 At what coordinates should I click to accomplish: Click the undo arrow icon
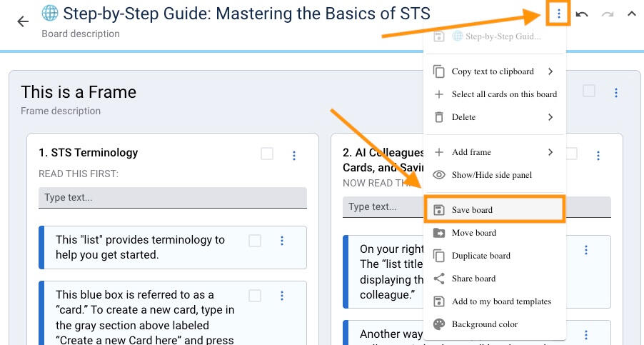pyautogui.click(x=582, y=14)
